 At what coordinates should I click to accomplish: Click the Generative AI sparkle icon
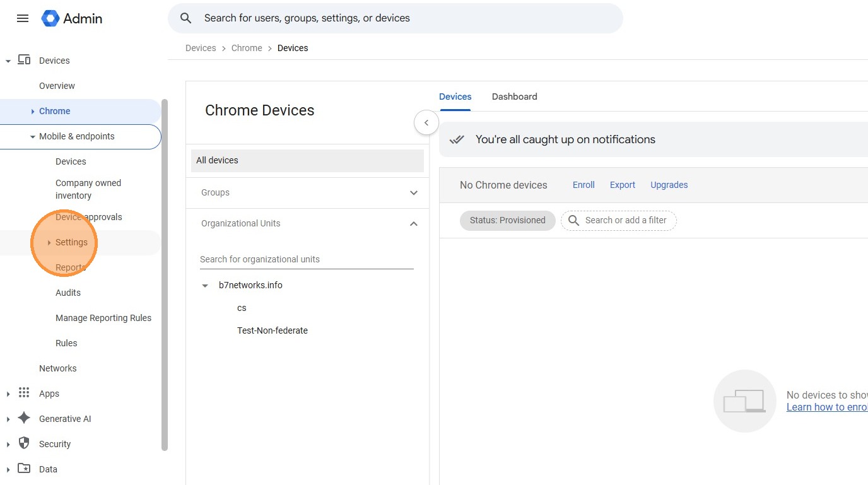[x=24, y=418]
